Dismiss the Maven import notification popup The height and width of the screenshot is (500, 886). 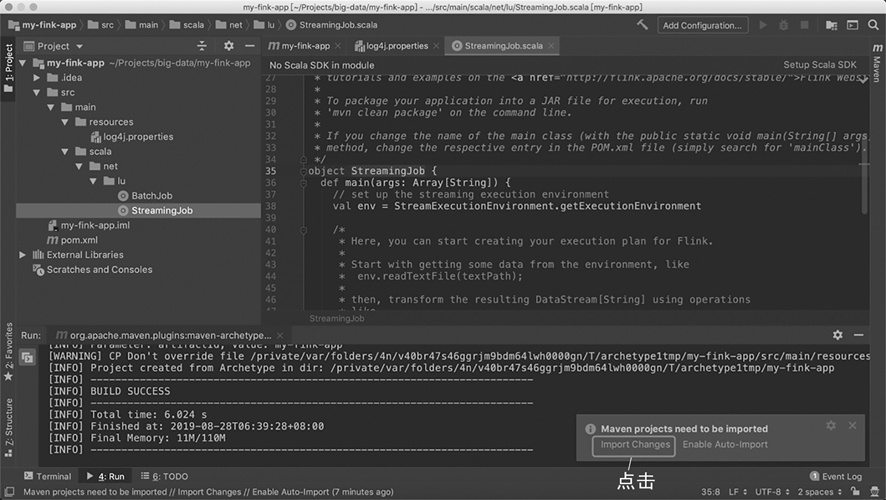click(853, 425)
